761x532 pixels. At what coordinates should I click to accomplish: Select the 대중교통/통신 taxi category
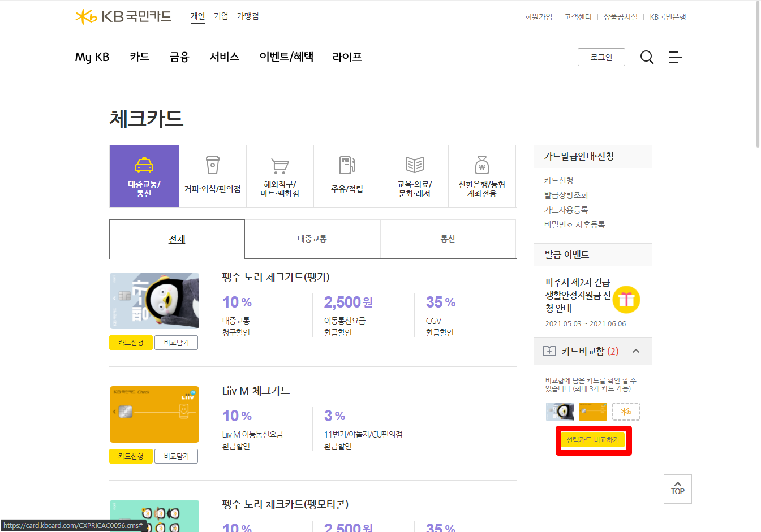click(144, 176)
